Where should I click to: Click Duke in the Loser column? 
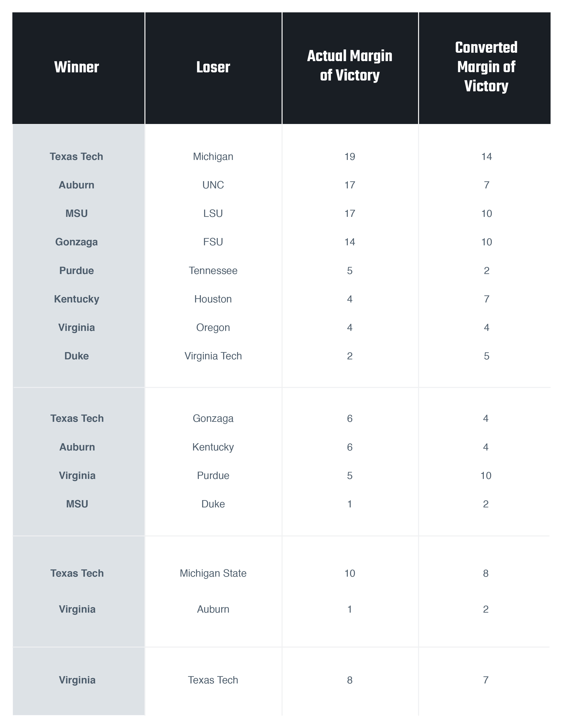[213, 504]
